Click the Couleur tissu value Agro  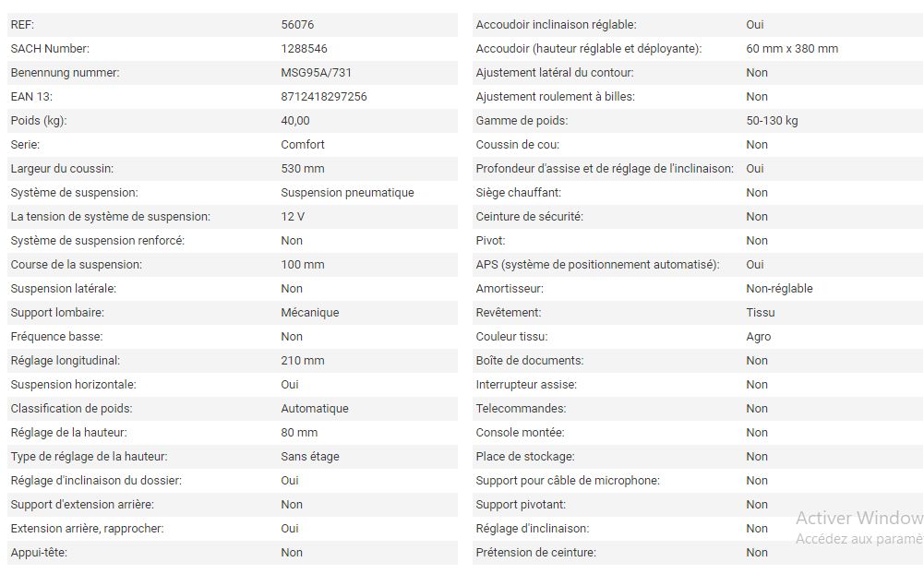(758, 337)
